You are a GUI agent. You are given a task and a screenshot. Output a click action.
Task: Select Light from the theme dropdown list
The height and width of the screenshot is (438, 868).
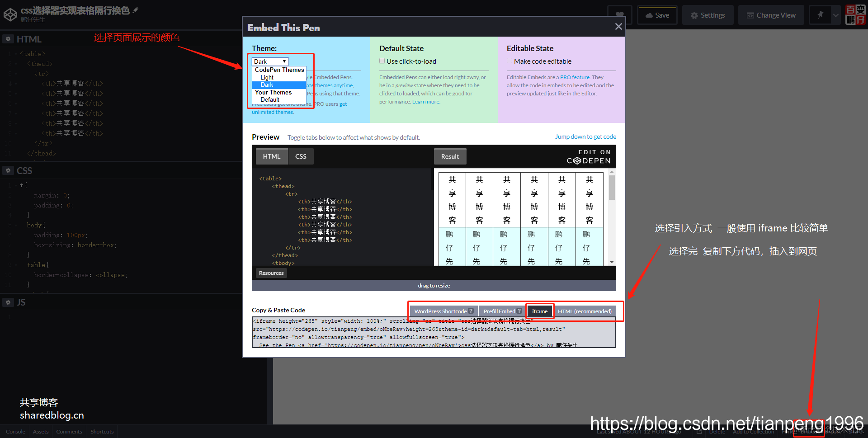coord(266,77)
